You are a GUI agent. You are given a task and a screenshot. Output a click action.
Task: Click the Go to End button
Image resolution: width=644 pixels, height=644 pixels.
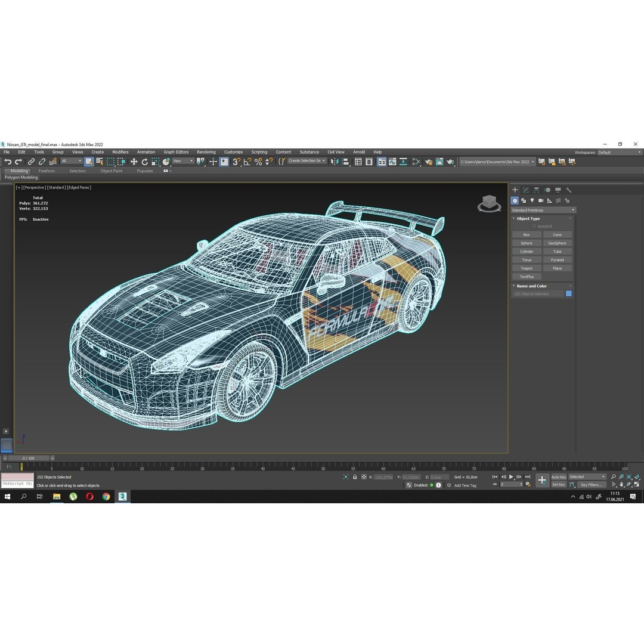[x=528, y=477]
